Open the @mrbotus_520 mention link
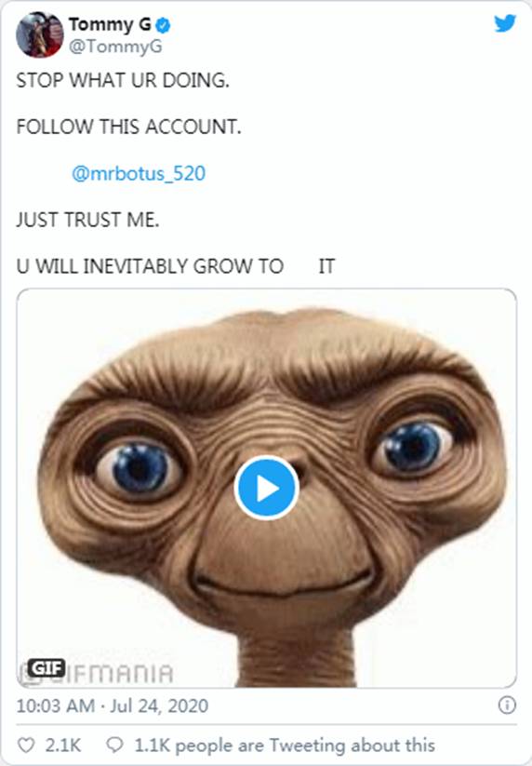 pos(139,173)
